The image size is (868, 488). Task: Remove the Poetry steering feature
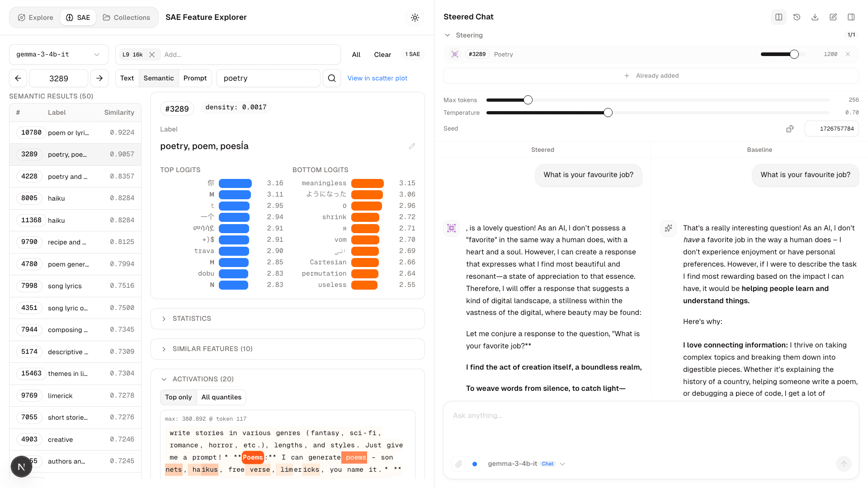click(848, 54)
